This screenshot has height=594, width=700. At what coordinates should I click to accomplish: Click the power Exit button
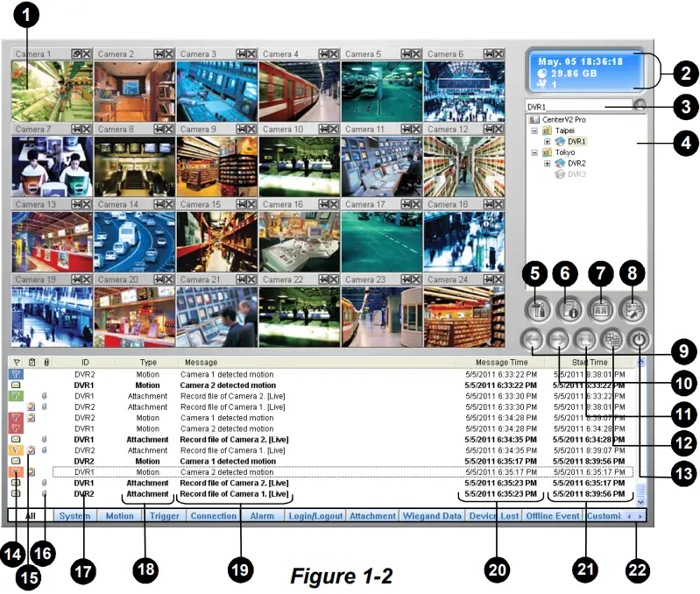coord(639,341)
